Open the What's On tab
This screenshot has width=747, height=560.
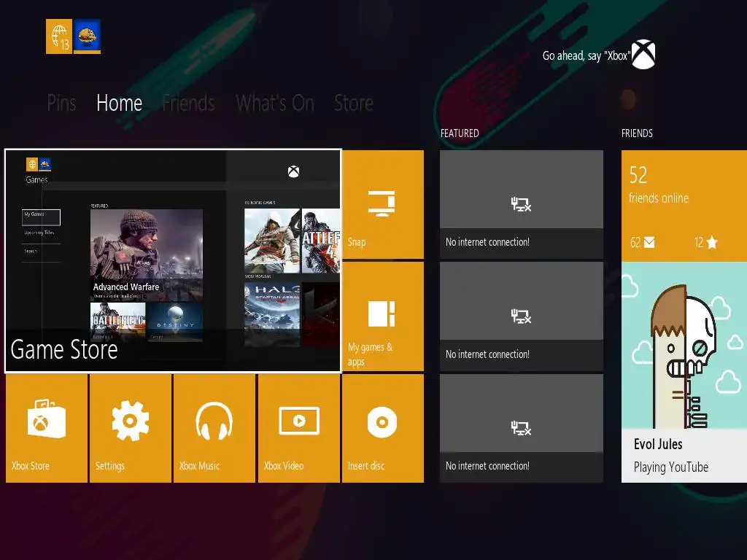pos(275,103)
